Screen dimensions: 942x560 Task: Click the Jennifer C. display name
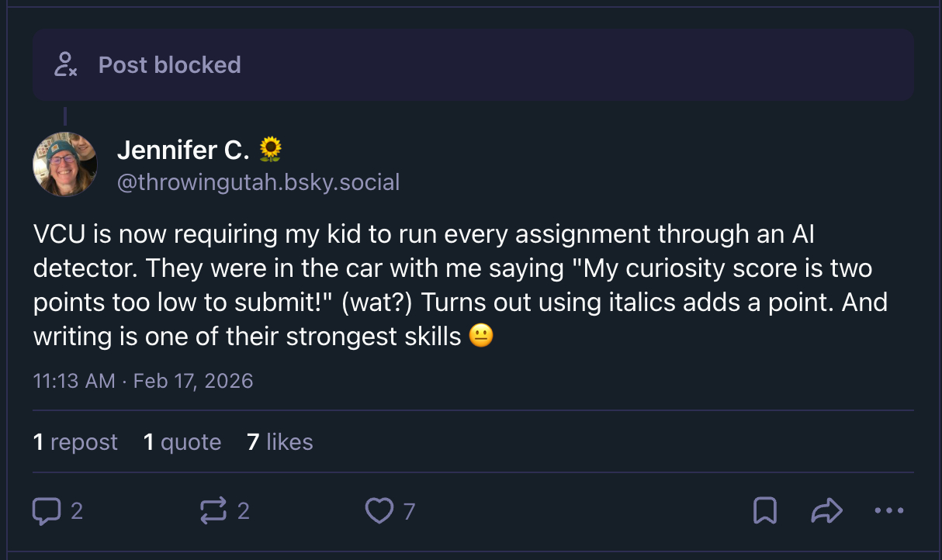pyautogui.click(x=183, y=150)
